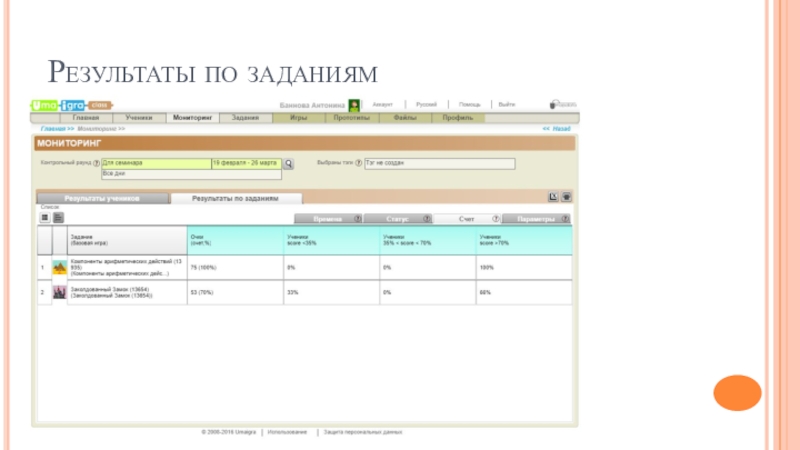Select the Счет view tab
The image size is (800, 450).
point(467,219)
